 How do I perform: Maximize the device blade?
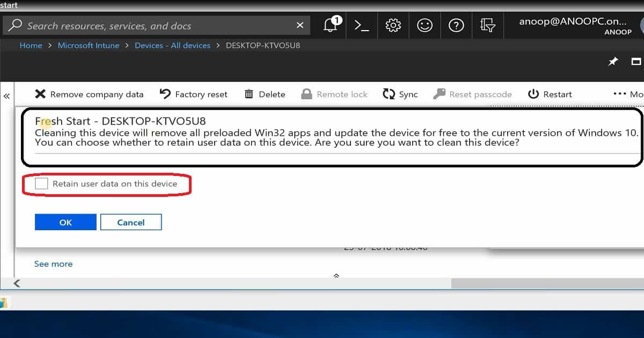[x=636, y=62]
